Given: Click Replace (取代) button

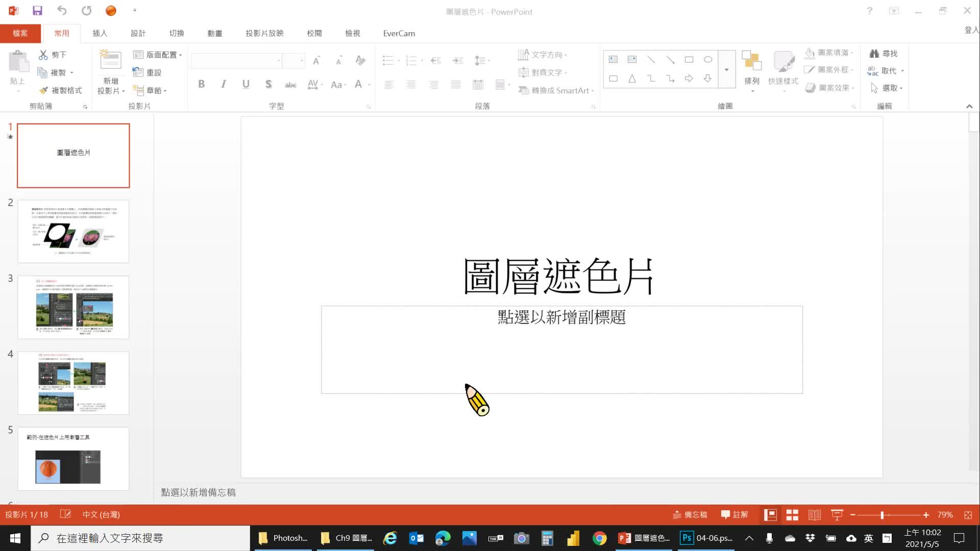Looking at the screenshot, I should click(x=882, y=71).
